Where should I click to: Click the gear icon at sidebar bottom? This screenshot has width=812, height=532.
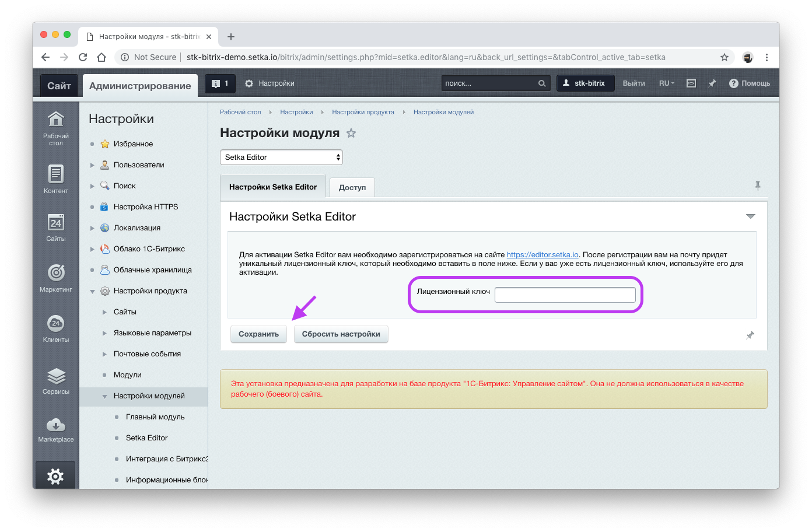click(x=55, y=476)
